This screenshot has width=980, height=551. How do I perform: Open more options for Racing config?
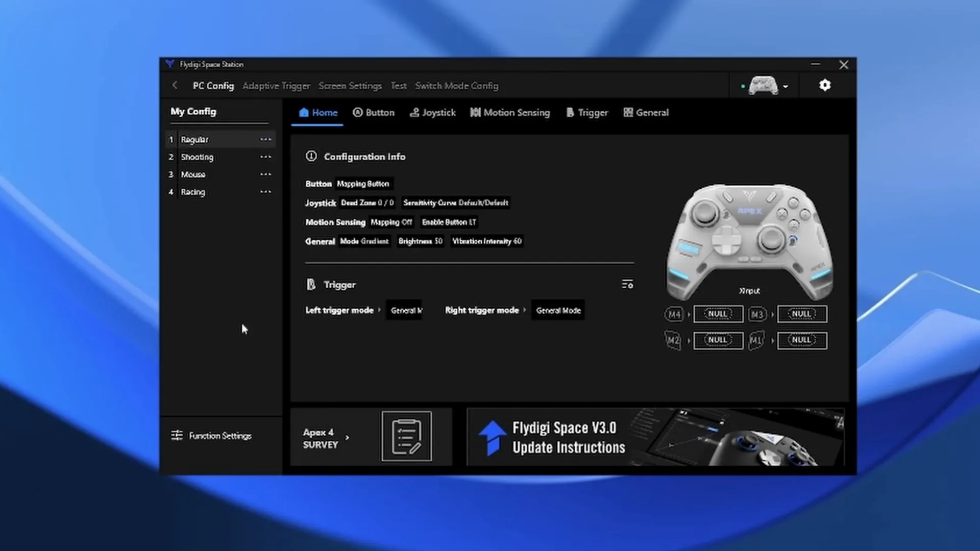pyautogui.click(x=265, y=192)
